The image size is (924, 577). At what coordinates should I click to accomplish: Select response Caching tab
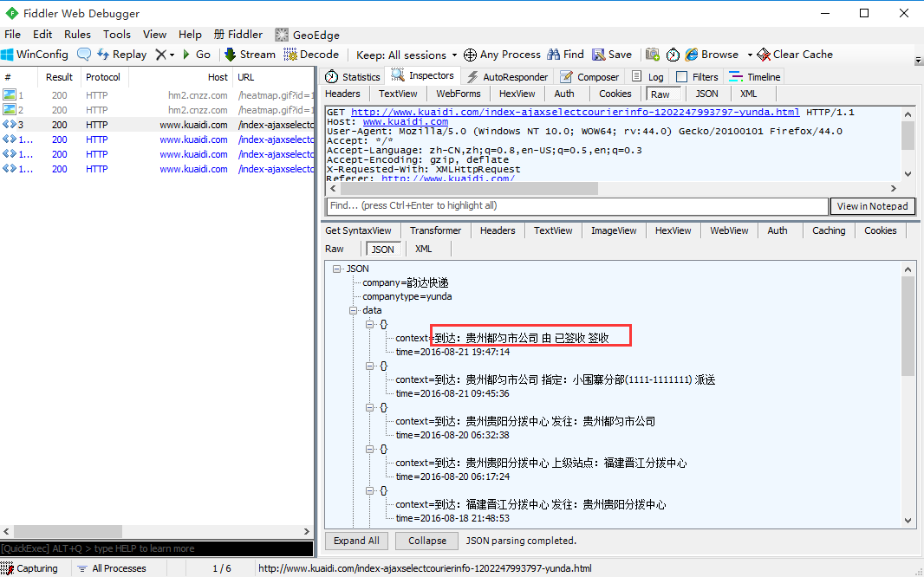(x=829, y=230)
